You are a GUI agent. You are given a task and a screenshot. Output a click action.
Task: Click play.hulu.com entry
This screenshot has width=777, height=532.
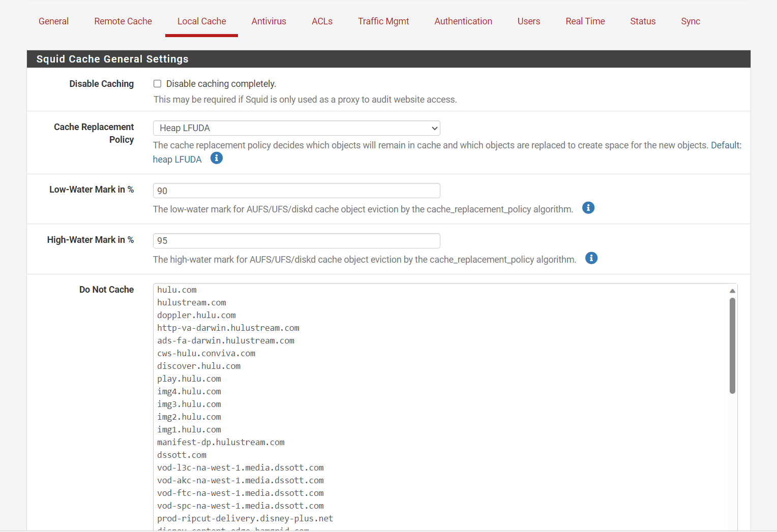click(189, 379)
